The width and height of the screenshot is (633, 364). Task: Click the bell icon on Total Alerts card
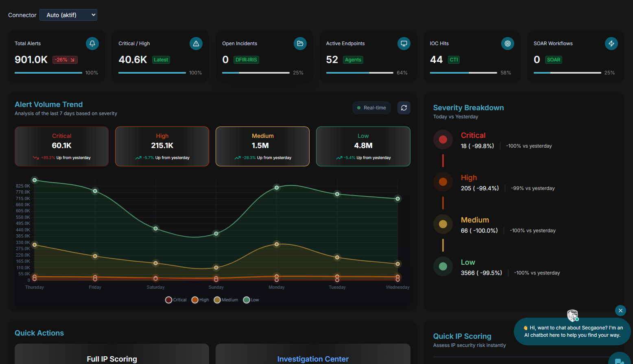pyautogui.click(x=92, y=44)
